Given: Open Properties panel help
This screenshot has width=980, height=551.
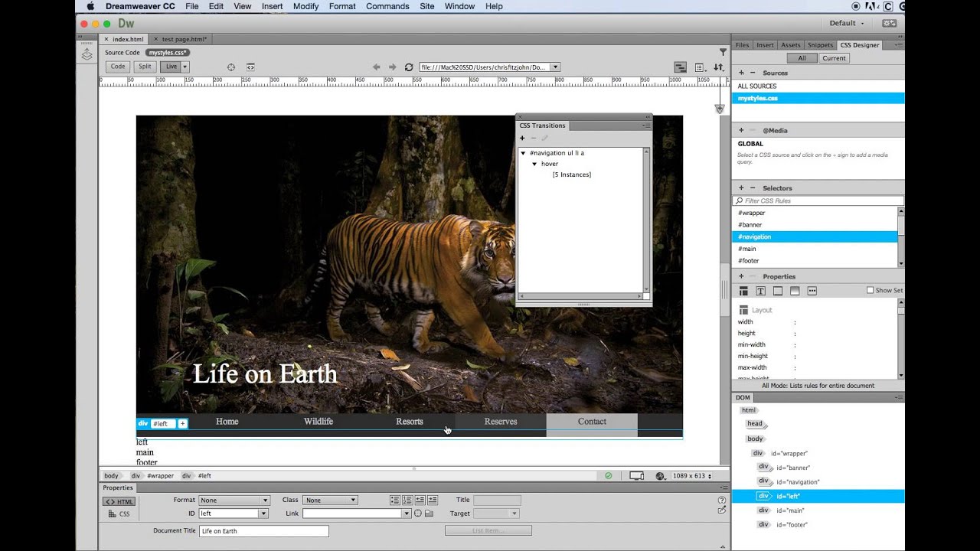Looking at the screenshot, I should [722, 500].
